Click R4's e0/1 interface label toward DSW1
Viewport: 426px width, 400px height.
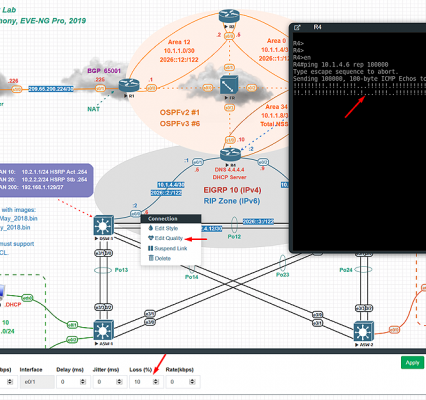198,162
